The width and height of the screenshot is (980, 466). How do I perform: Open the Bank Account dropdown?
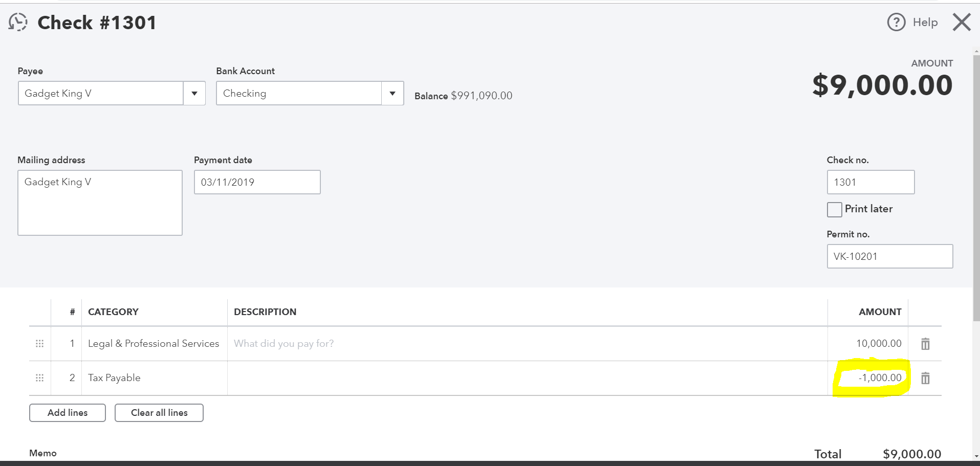coord(392,93)
